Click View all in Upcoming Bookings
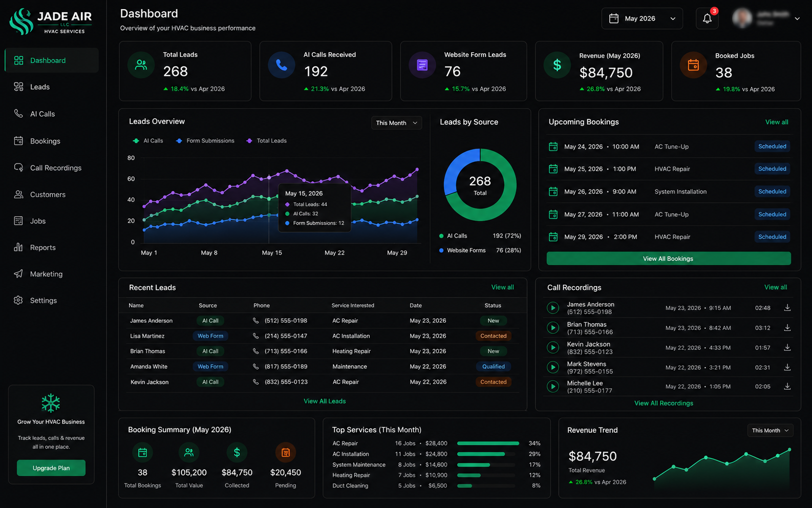Viewport: 812px width, 508px height. point(777,122)
